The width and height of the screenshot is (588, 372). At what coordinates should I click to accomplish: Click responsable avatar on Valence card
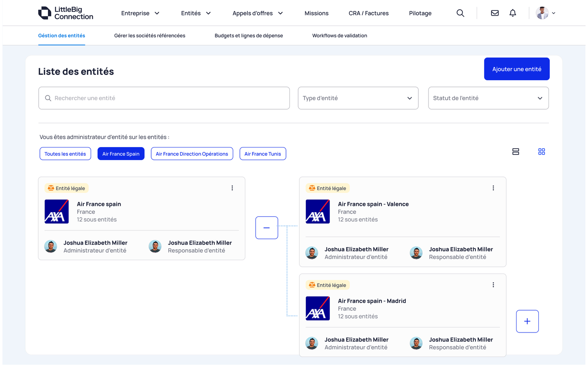pyautogui.click(x=416, y=253)
